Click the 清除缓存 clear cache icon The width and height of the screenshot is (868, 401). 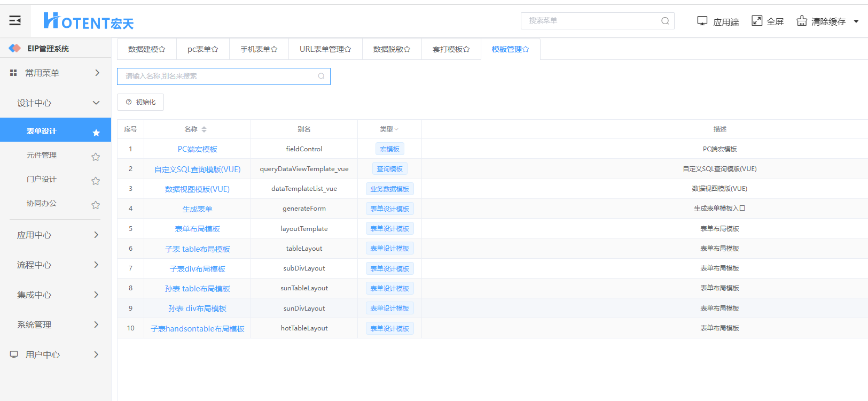[802, 21]
